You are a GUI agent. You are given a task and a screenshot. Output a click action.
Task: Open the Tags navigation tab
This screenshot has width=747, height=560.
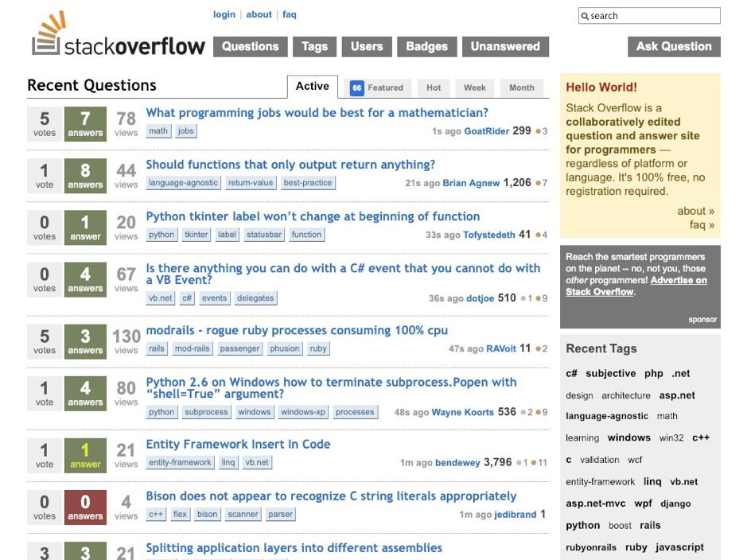click(314, 47)
